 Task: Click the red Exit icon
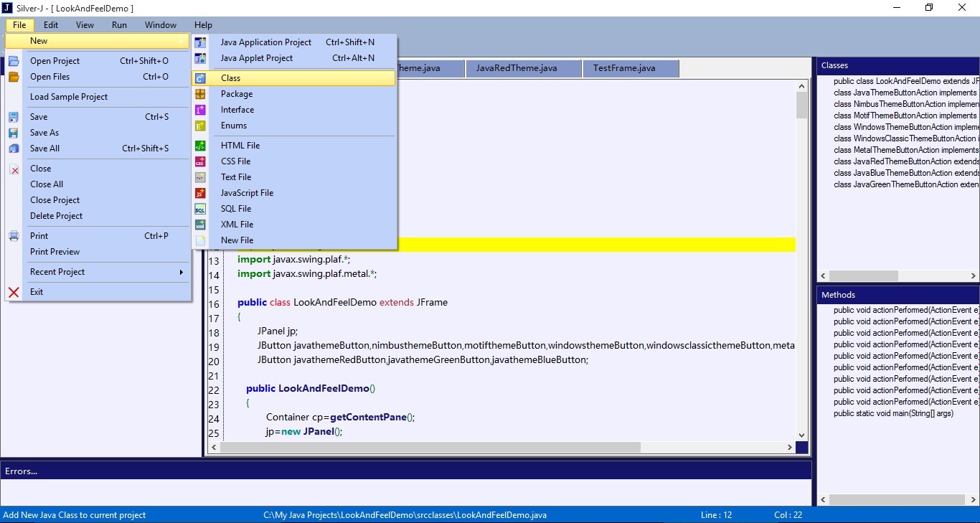14,292
